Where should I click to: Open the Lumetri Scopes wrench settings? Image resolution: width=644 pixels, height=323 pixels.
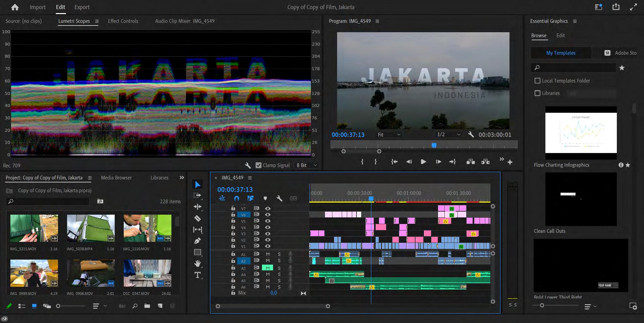[248, 165]
